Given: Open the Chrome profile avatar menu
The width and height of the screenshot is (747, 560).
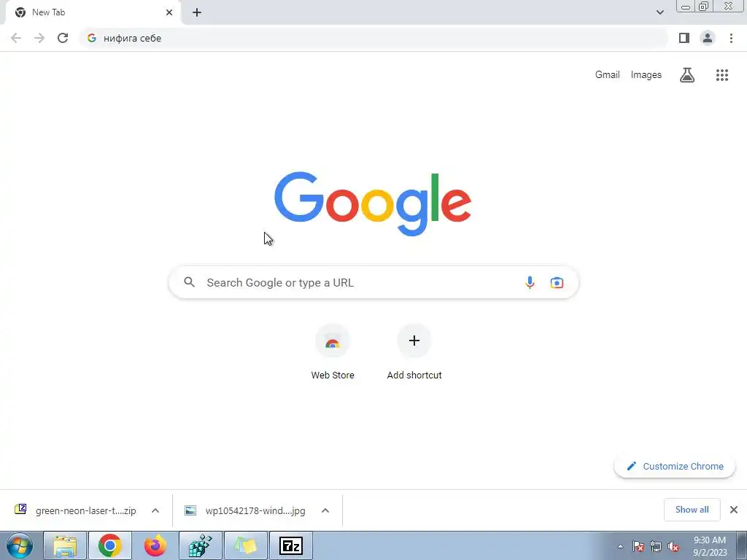Looking at the screenshot, I should point(708,38).
